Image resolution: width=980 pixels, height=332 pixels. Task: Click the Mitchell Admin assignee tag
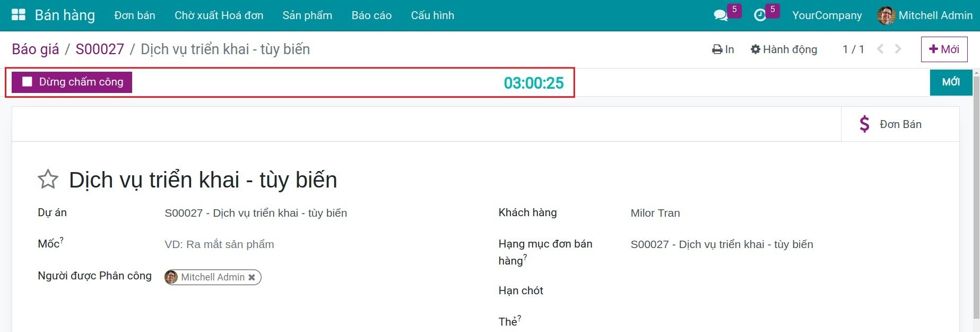(213, 277)
